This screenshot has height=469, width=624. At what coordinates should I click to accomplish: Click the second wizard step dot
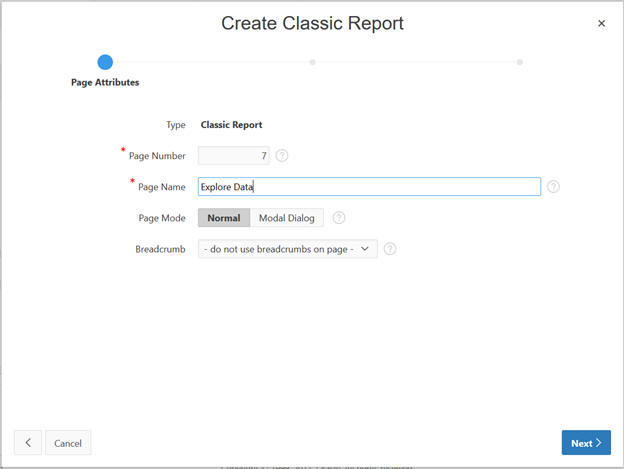[313, 62]
